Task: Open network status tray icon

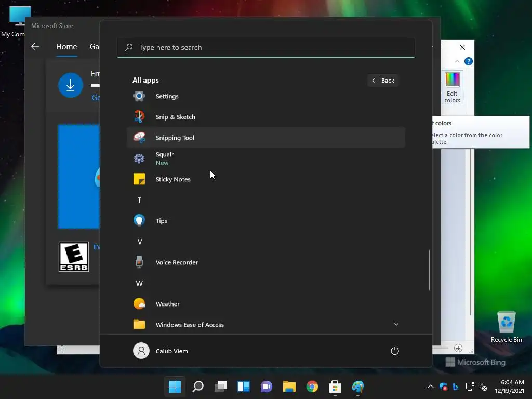Action: [470, 387]
